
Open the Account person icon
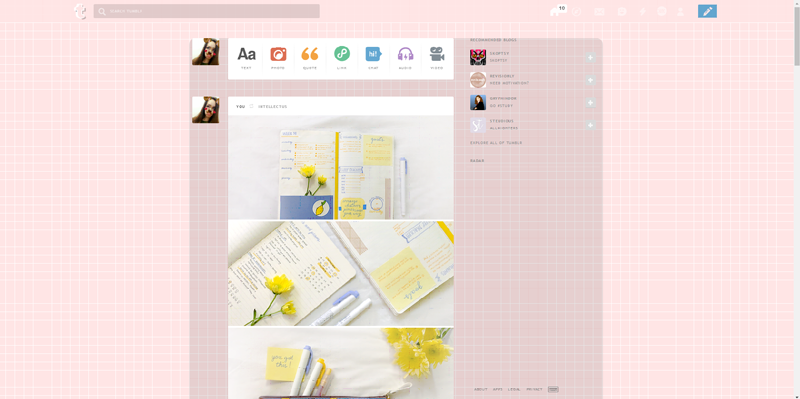[x=680, y=12]
